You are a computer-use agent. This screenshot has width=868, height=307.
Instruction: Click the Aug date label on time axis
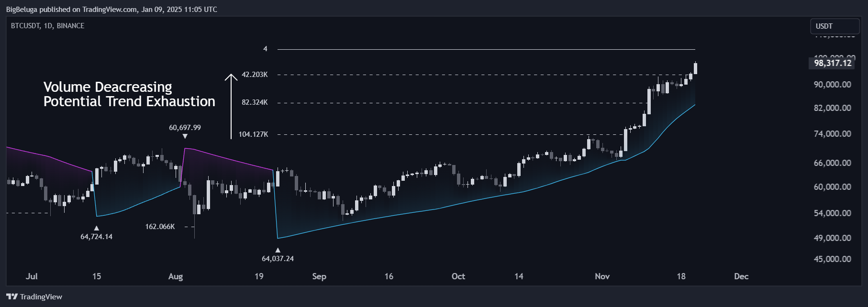click(x=176, y=276)
